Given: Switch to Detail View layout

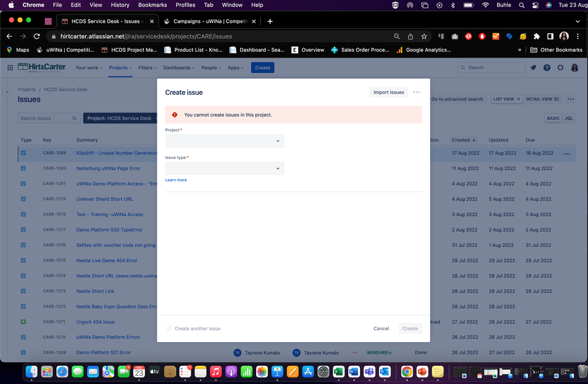Looking at the screenshot, I should (x=542, y=99).
